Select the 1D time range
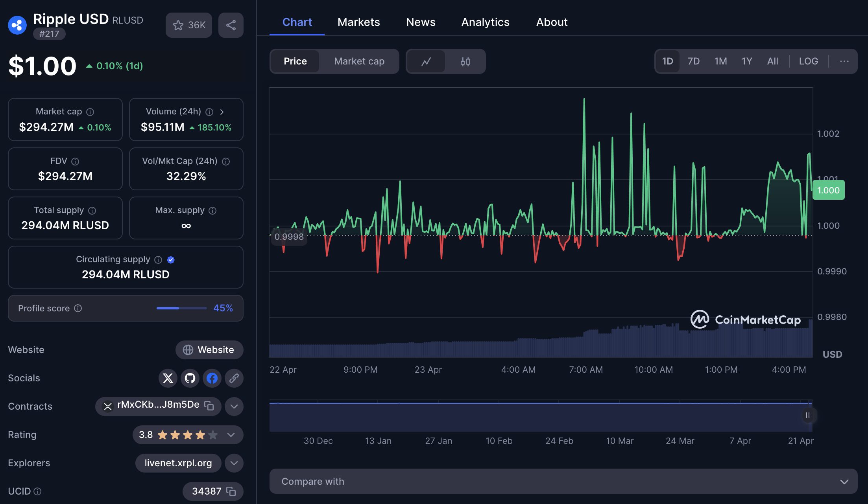Viewport: 868px width, 504px height. coord(668,61)
